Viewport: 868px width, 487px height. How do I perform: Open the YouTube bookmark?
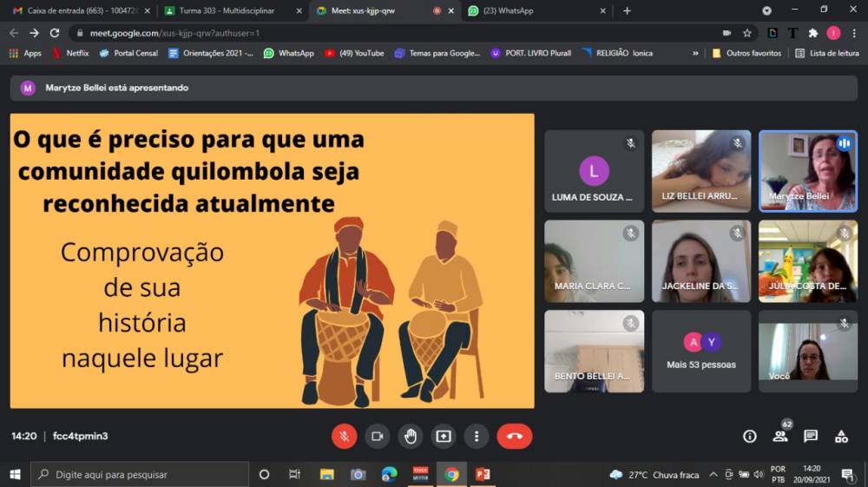(x=354, y=53)
